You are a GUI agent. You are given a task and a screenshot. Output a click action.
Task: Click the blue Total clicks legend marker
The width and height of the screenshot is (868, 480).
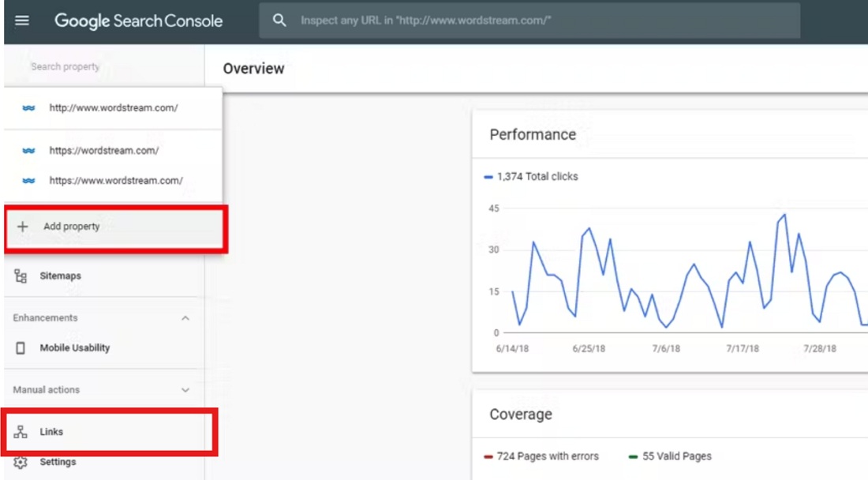[x=488, y=177]
